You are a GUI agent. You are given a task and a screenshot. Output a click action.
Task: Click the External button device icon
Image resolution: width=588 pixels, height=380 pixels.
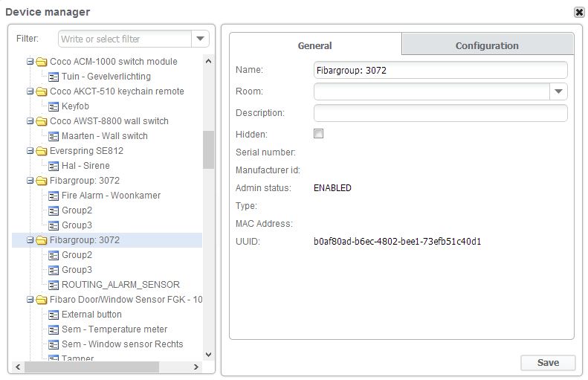54,315
